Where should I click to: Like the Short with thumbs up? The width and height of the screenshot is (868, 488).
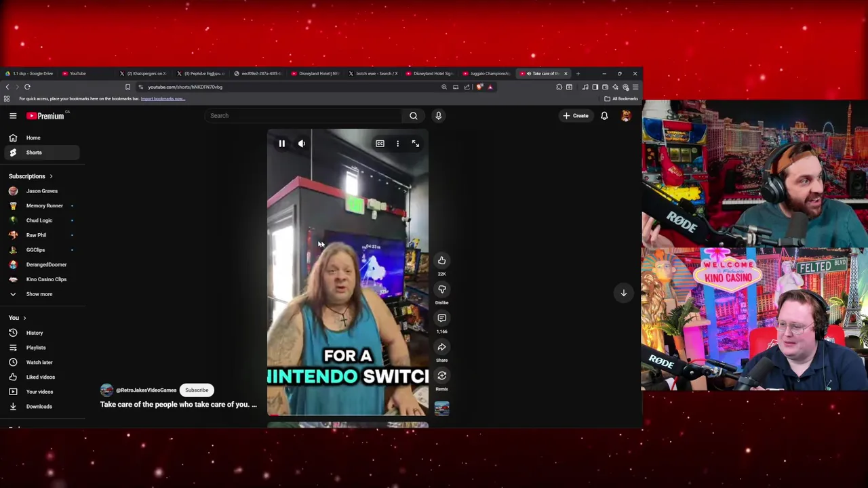pyautogui.click(x=441, y=260)
